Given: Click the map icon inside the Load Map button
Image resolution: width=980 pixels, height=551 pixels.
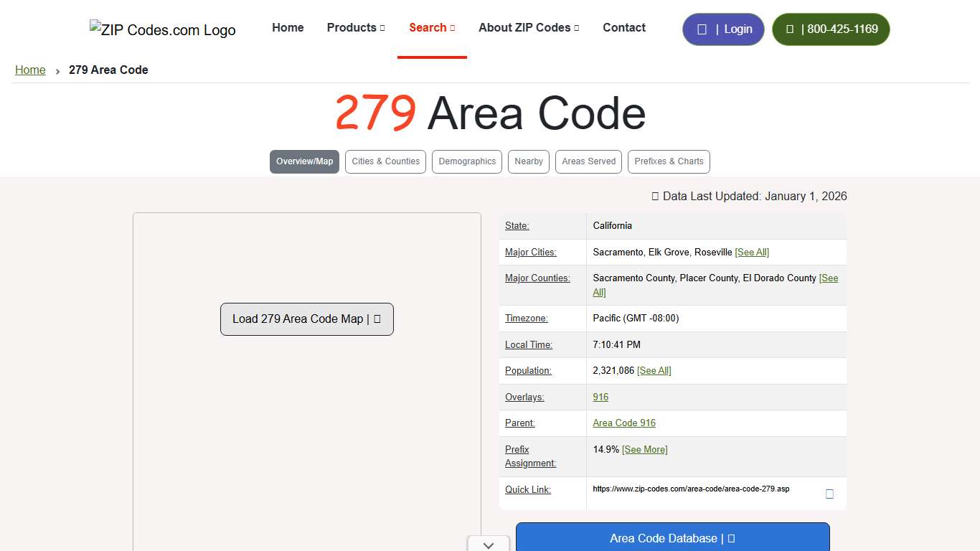Looking at the screenshot, I should point(376,319).
